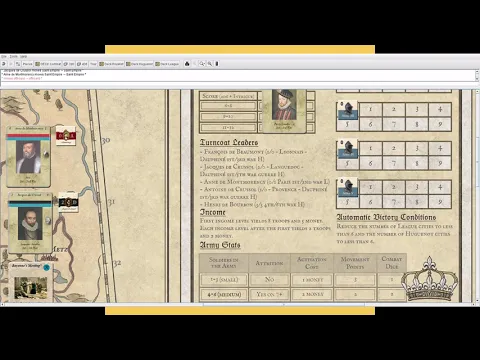
Task: Roll the first dice button
Action: tap(69, 64)
